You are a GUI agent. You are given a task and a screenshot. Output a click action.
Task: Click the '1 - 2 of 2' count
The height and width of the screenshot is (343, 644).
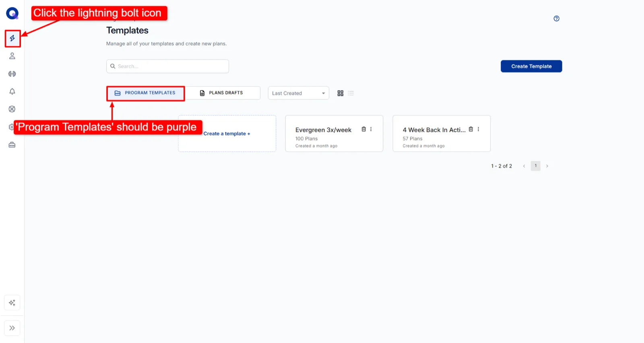tap(502, 166)
